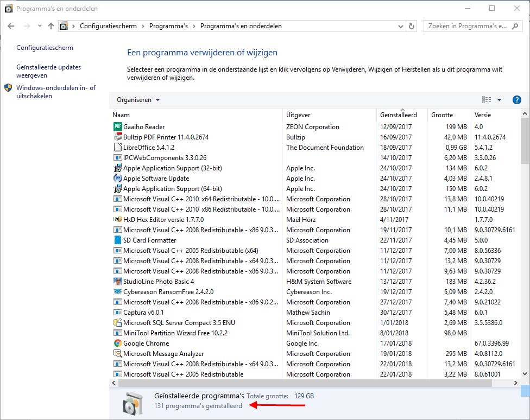Open Geïnstalleerde updates weergeven link
The width and height of the screenshot is (530, 420).
[49, 71]
